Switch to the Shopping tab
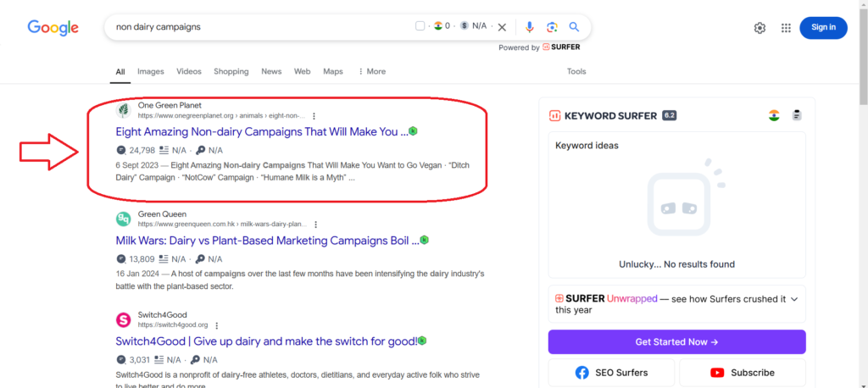868x388 pixels. [x=231, y=71]
